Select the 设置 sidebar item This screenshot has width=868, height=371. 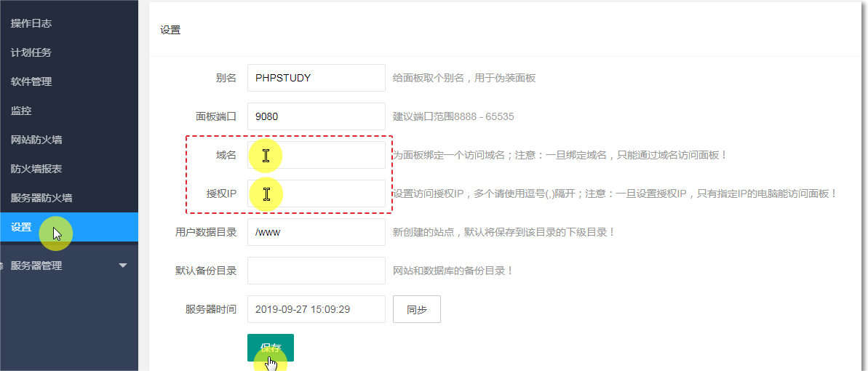68,227
